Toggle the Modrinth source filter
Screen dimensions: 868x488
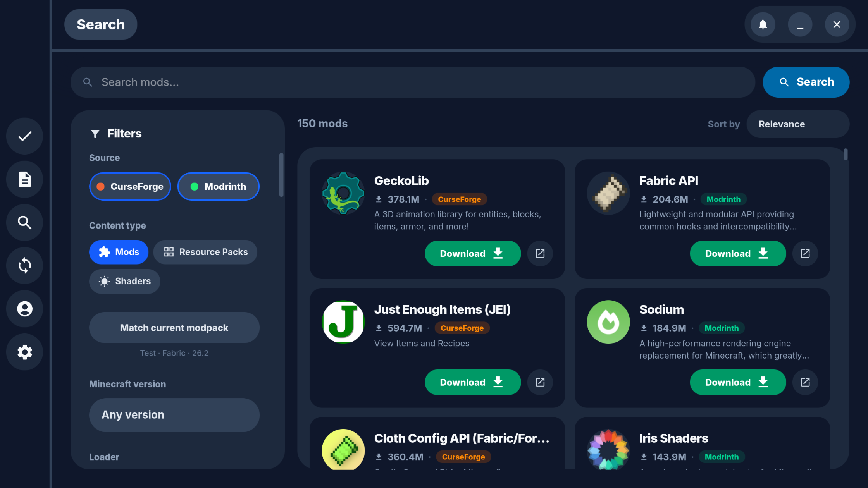pyautogui.click(x=219, y=186)
